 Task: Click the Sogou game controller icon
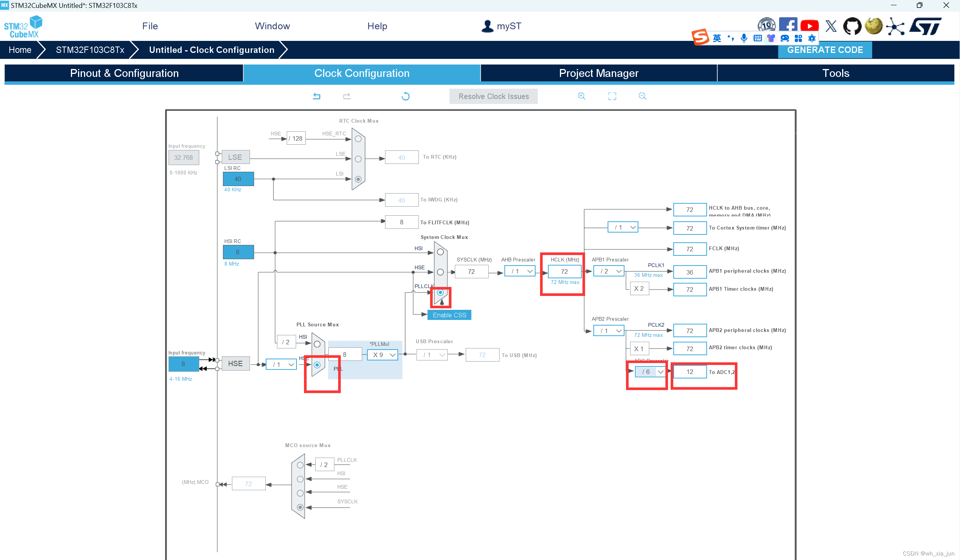tap(785, 38)
